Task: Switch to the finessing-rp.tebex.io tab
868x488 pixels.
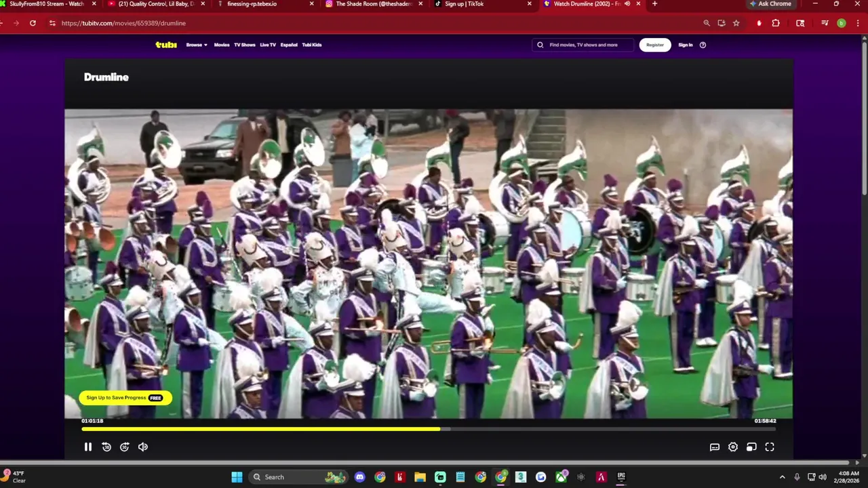Action: [x=264, y=4]
